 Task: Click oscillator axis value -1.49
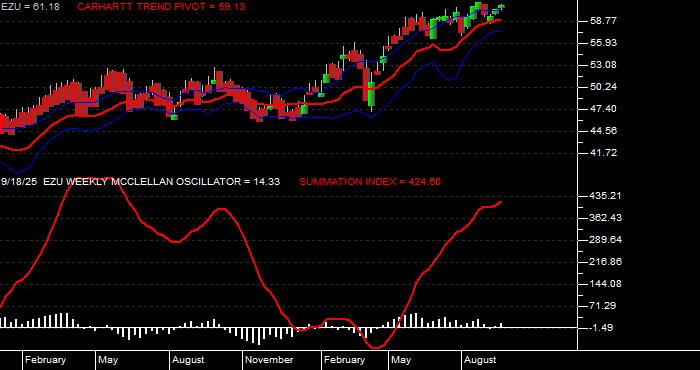pos(602,328)
